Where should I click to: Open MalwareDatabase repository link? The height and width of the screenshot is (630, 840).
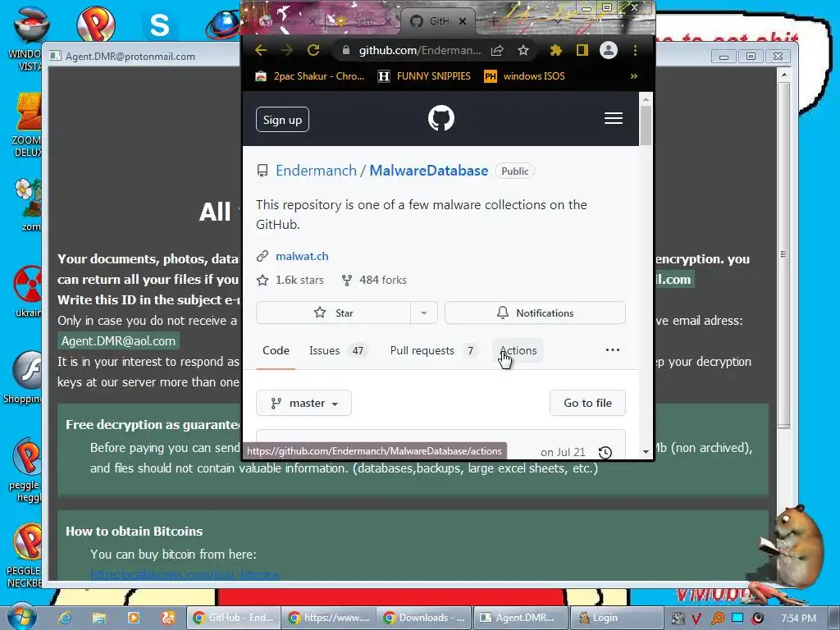pyautogui.click(x=428, y=171)
